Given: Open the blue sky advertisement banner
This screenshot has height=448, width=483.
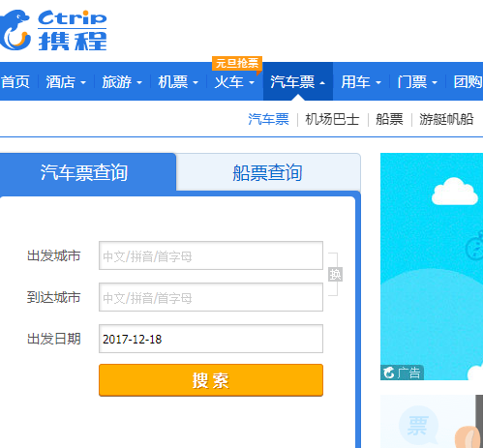Looking at the screenshot, I should (x=432, y=266).
